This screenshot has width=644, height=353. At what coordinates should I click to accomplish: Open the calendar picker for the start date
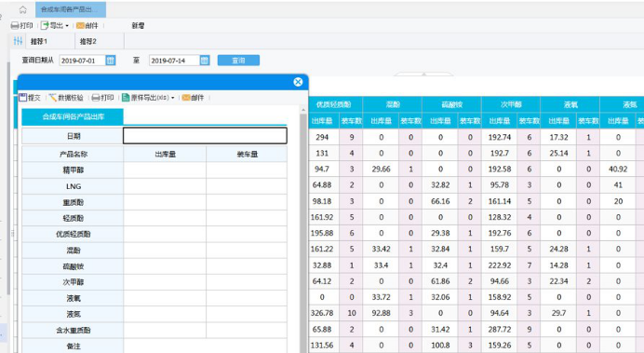[x=111, y=61]
